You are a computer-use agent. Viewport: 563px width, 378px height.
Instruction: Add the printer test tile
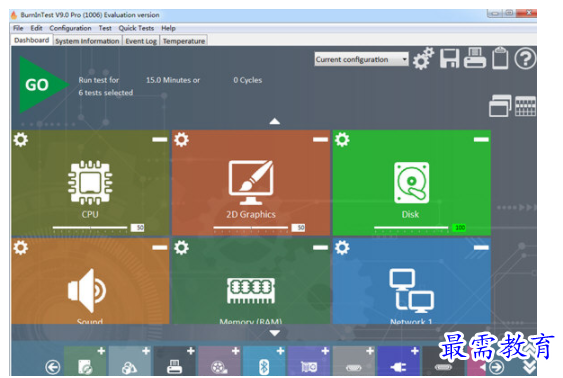[175, 361]
